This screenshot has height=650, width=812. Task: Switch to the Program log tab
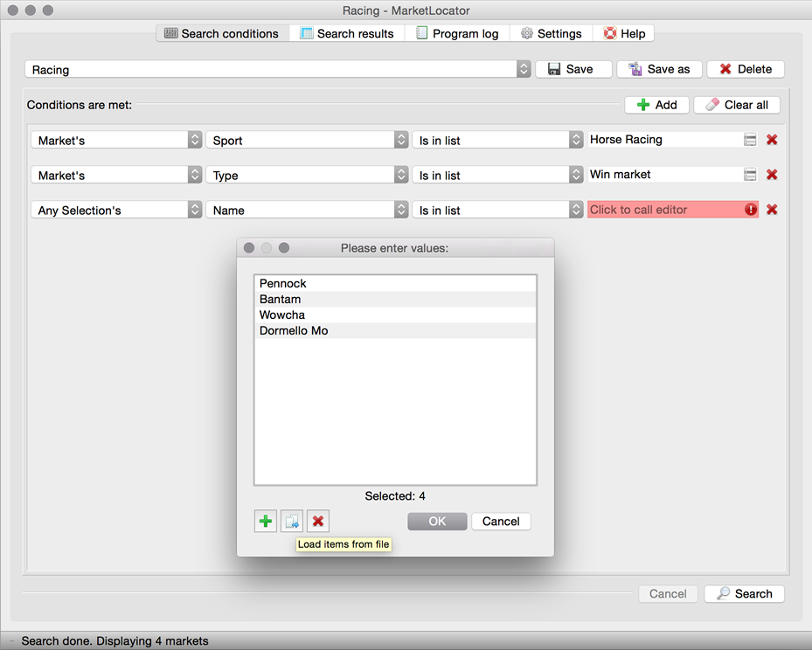[457, 34]
